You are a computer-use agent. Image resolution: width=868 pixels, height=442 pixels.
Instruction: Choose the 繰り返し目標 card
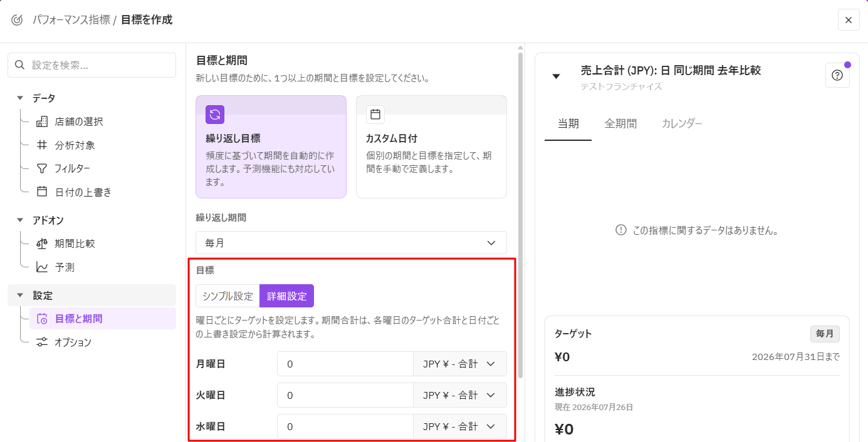(x=271, y=147)
